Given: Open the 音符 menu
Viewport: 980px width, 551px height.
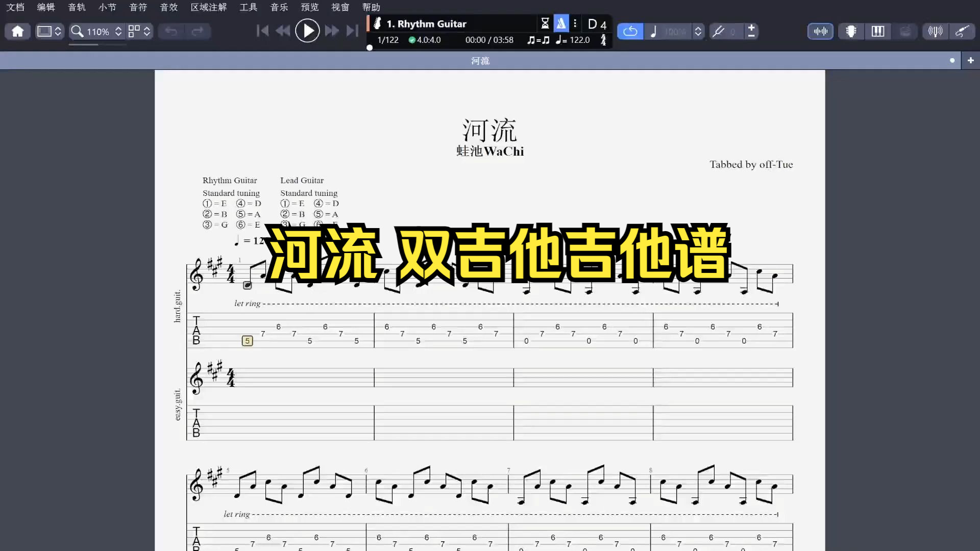Looking at the screenshot, I should (138, 7).
